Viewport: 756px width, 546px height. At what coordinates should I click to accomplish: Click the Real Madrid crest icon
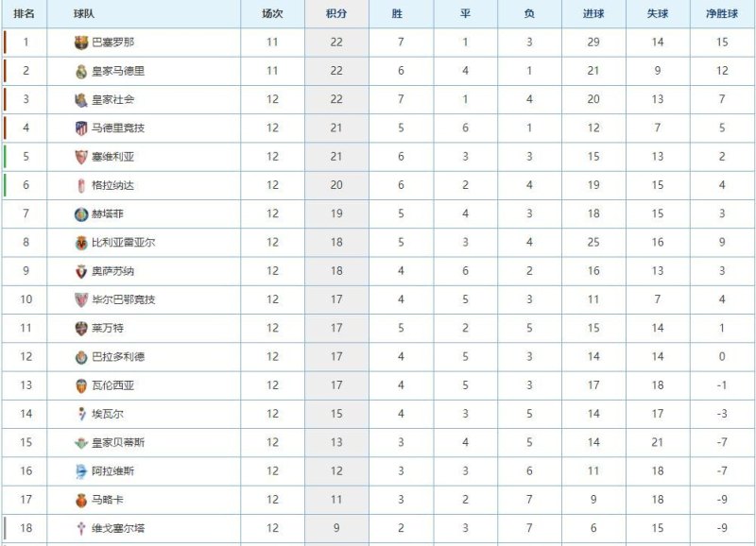[x=80, y=71]
